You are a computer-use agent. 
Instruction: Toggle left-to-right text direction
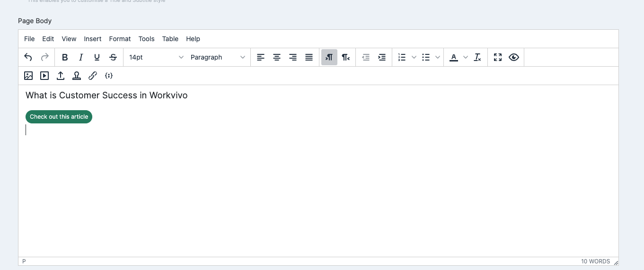pos(329,57)
